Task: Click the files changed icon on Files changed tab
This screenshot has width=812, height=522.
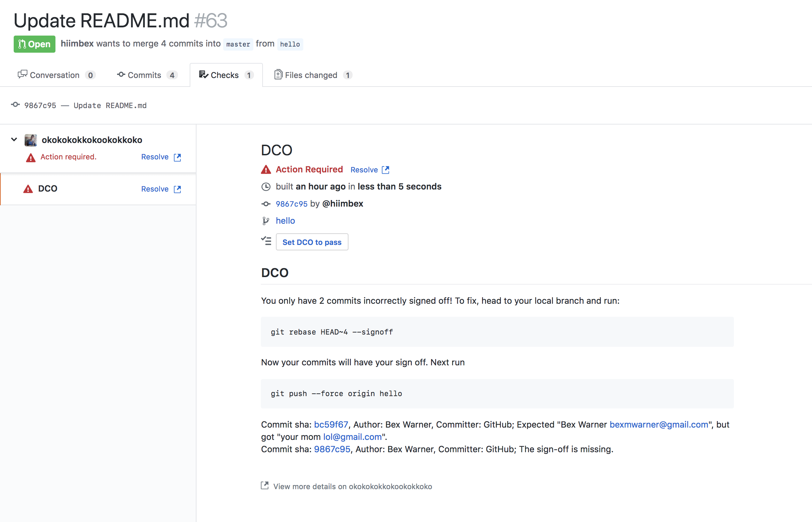Action: pos(278,75)
